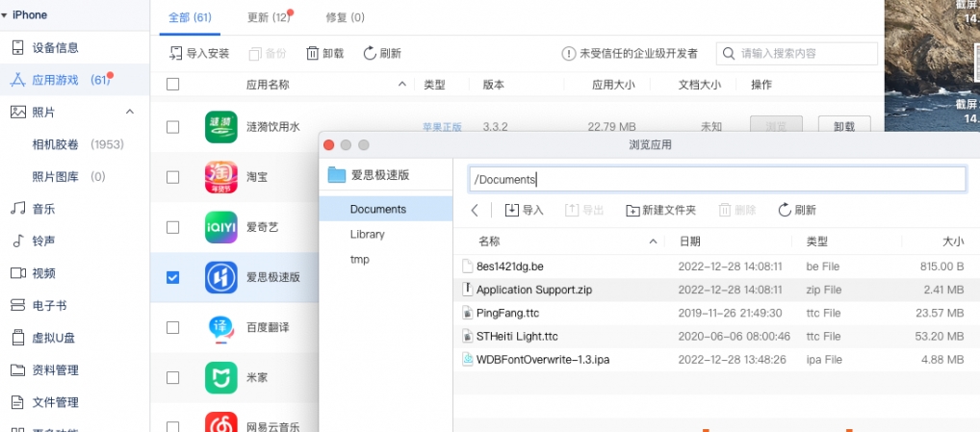This screenshot has width=980, height=432.
Task: Click the 淘宝 app icon
Action: point(221,177)
